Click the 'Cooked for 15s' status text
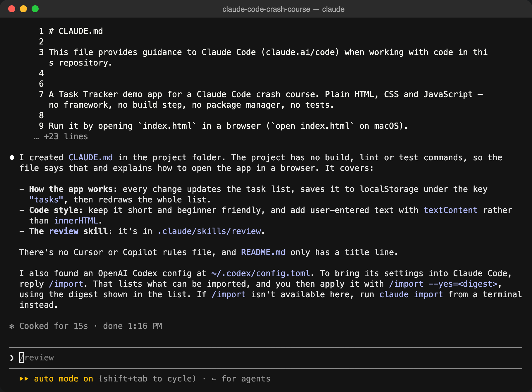 54,326
